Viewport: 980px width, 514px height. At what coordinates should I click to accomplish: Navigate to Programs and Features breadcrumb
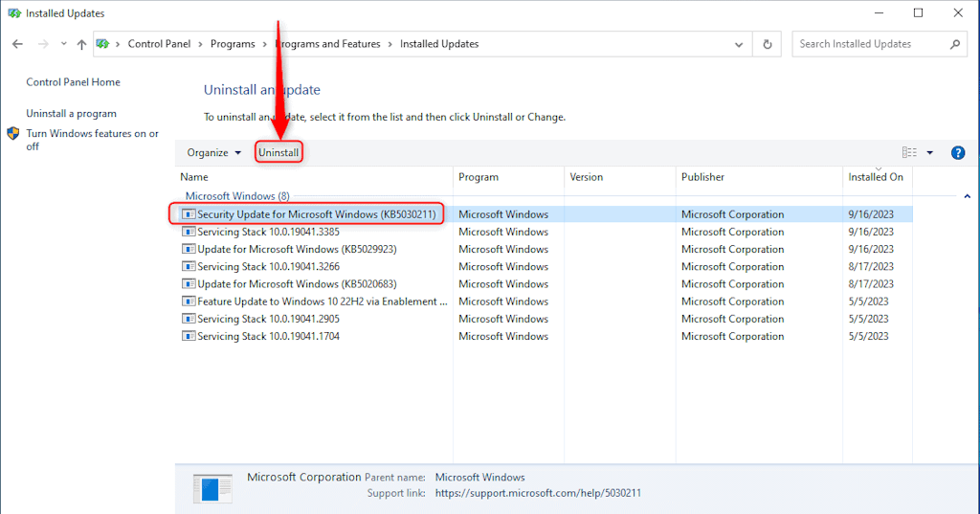[x=327, y=44]
